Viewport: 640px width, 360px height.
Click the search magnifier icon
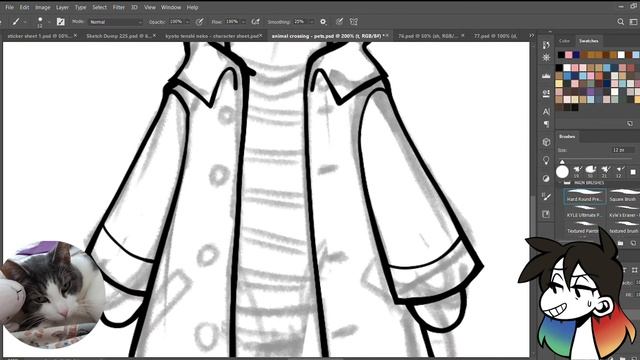coord(620,22)
